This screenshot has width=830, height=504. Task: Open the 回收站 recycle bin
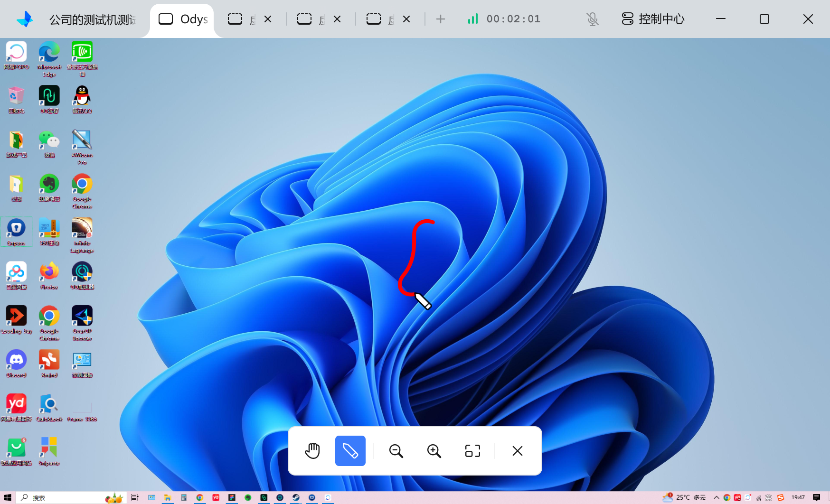tap(16, 100)
